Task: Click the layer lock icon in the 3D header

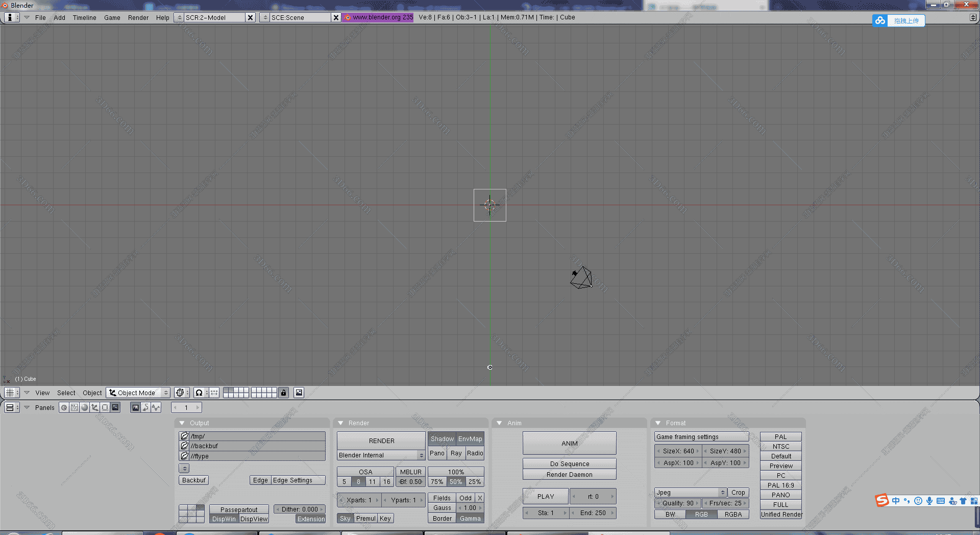Action: pyautogui.click(x=284, y=393)
